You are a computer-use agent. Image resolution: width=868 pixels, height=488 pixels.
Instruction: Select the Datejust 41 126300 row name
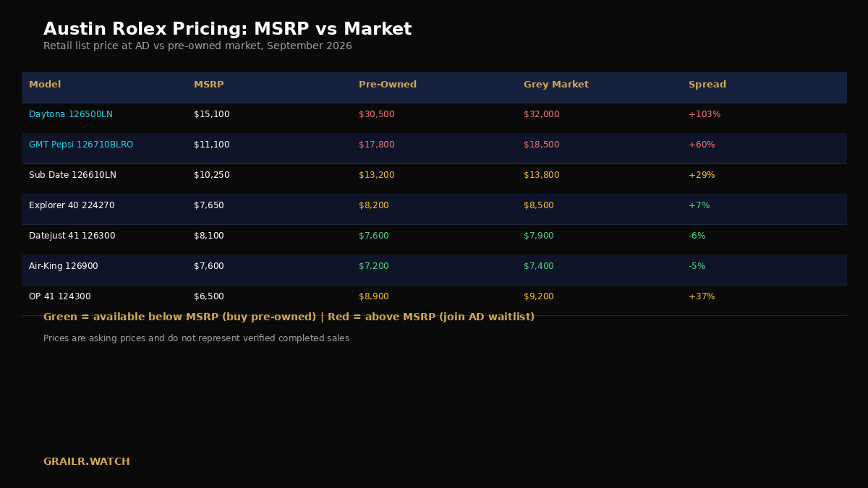[x=72, y=236]
